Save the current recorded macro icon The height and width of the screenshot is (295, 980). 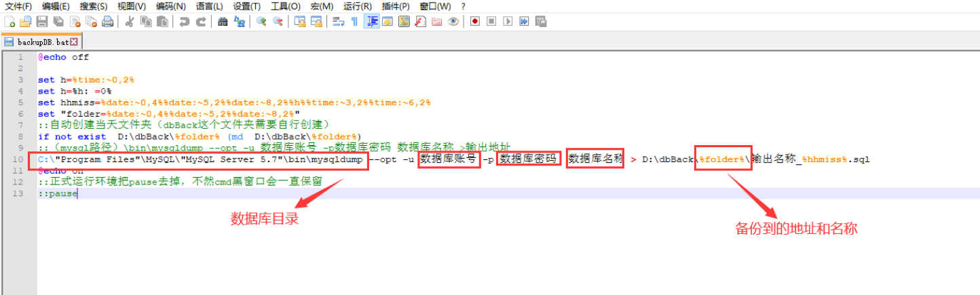541,22
